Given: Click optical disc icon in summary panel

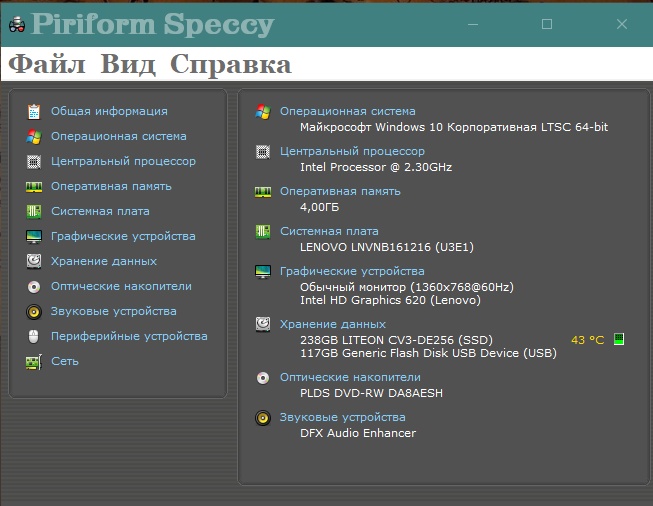Looking at the screenshot, I should [263, 378].
